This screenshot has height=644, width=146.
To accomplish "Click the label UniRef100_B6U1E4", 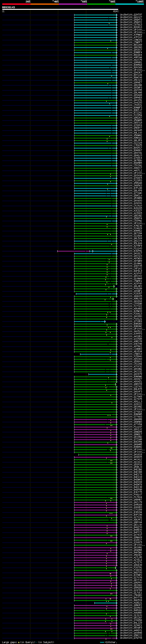I will tap(131, 55).
